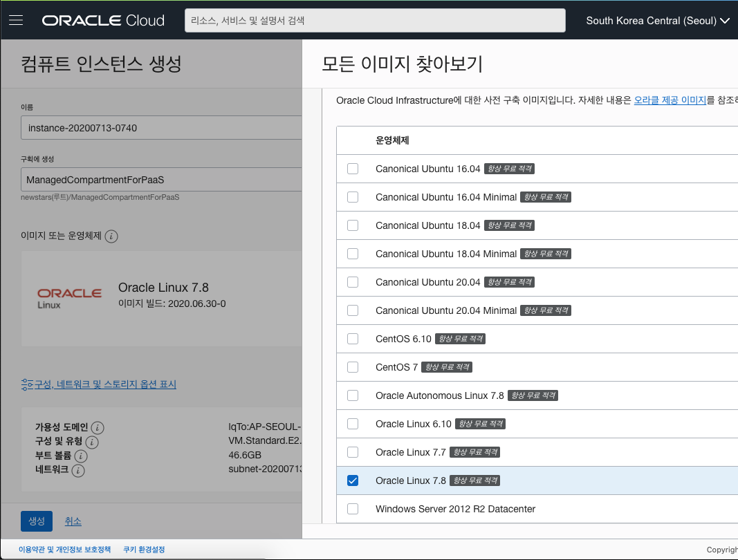The image size is (738, 560).
Task: Click the CentOS 7 row label
Action: click(396, 367)
